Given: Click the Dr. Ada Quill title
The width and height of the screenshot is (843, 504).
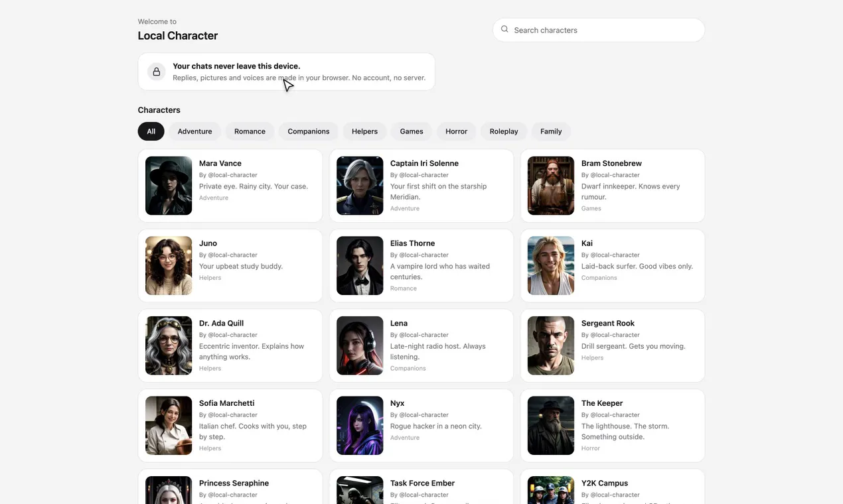Looking at the screenshot, I should (x=221, y=324).
